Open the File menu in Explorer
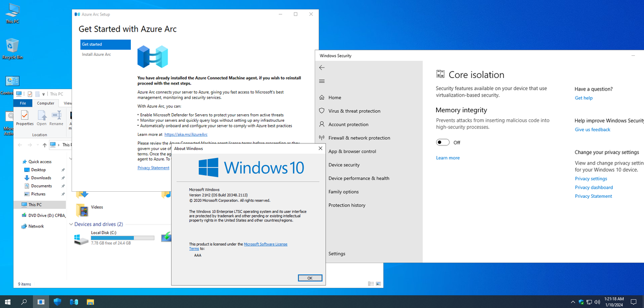The height and width of the screenshot is (308, 644). coord(23,103)
